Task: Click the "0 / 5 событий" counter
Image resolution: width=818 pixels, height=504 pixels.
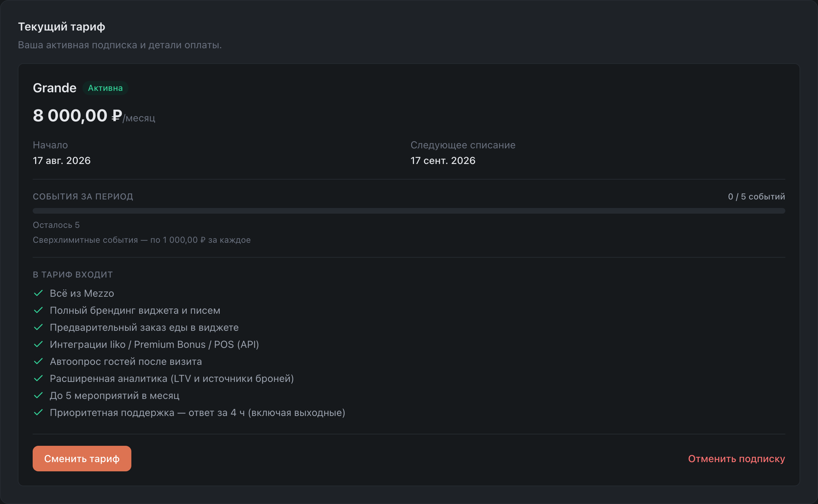Action: (757, 197)
